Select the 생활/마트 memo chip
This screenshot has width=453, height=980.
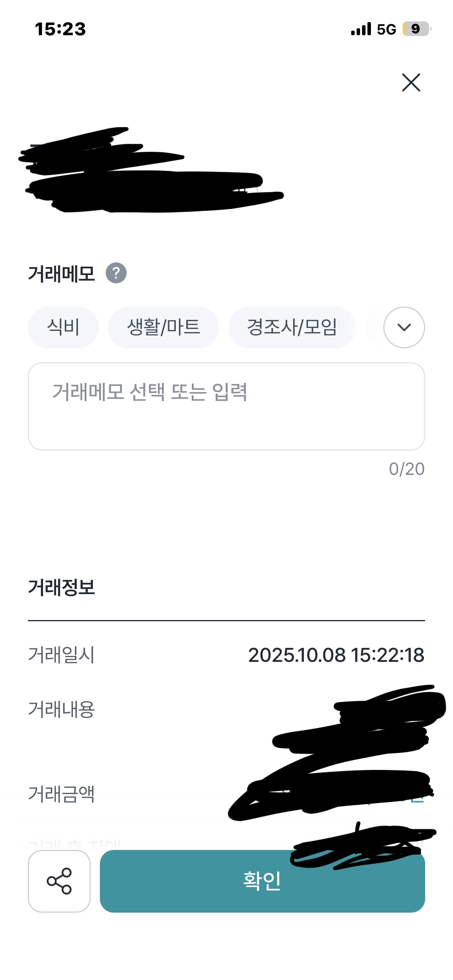[163, 327]
